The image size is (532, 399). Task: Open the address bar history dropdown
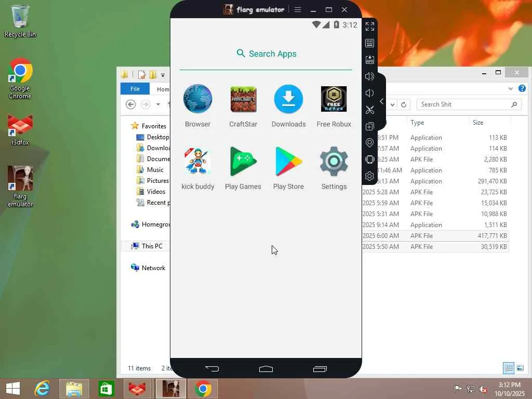coord(392,104)
